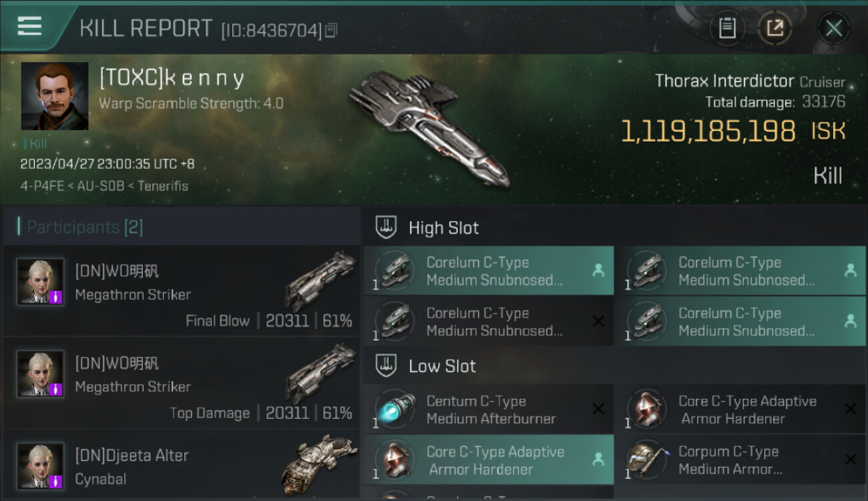Select Final Blow participant Megathron Striker
Viewport: 868px width, 501px height.
182,291
